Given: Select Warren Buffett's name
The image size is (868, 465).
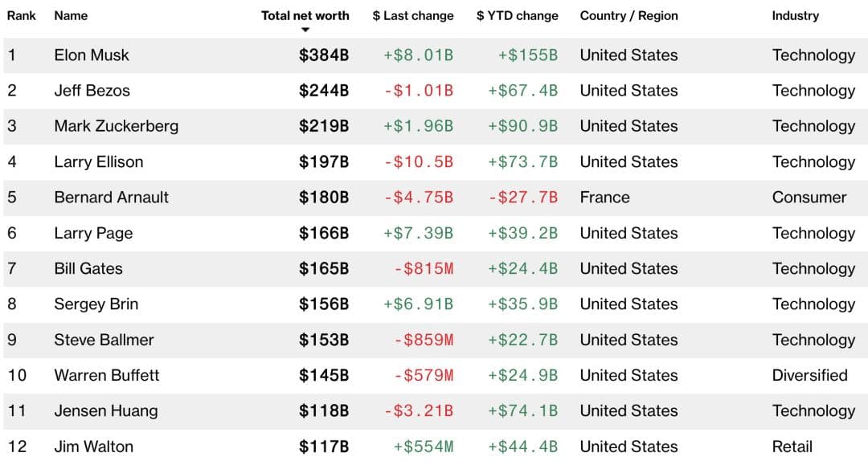Looking at the screenshot, I should pos(107,375).
